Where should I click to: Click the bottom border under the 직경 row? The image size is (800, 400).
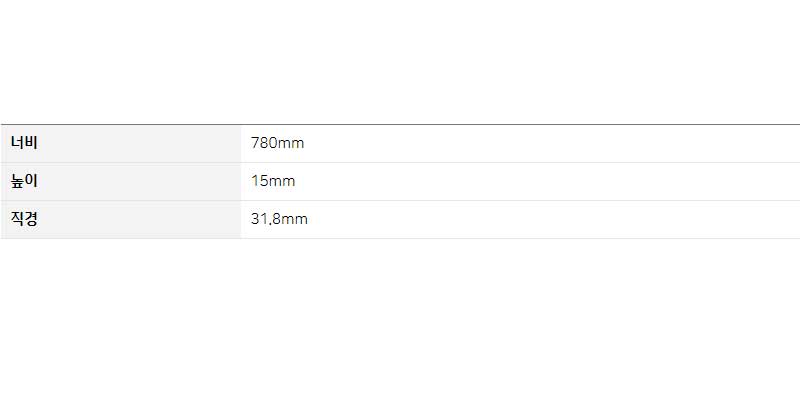[400, 238]
